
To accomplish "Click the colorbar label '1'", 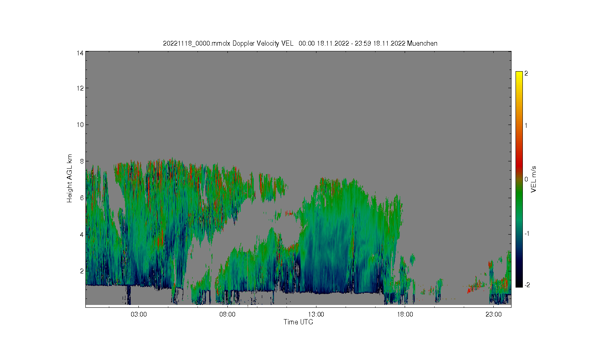I will click(526, 125).
